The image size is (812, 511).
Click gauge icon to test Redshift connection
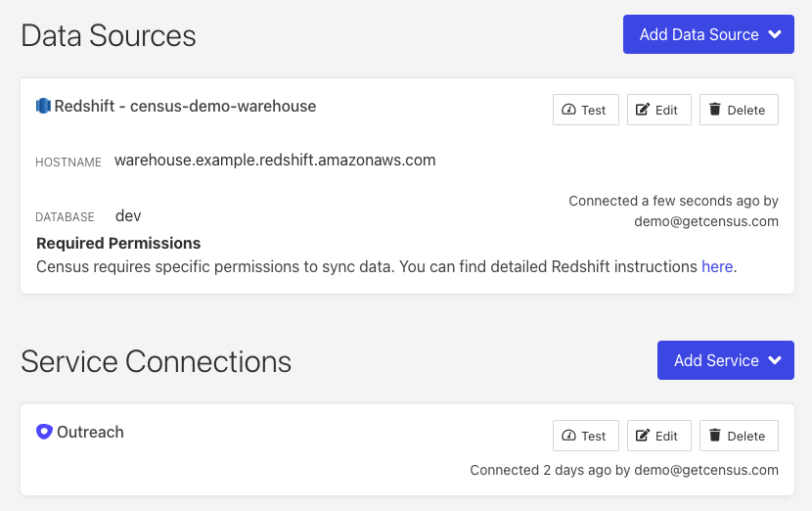[569, 110]
